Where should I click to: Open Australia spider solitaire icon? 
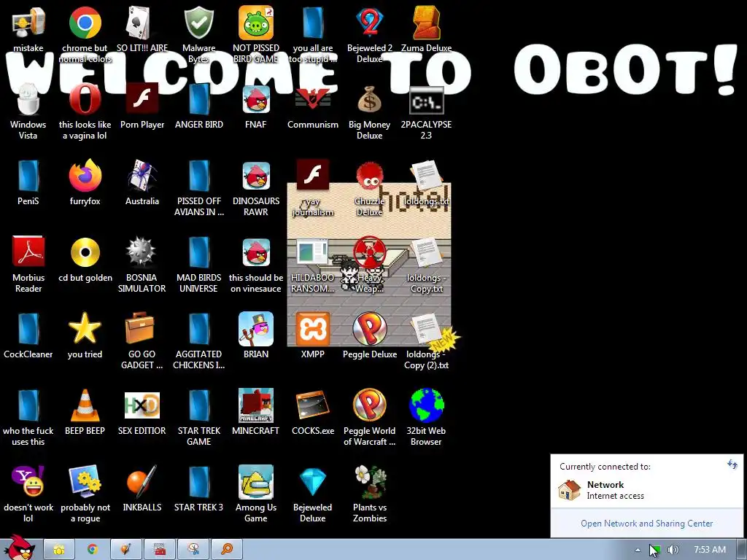[x=142, y=176]
